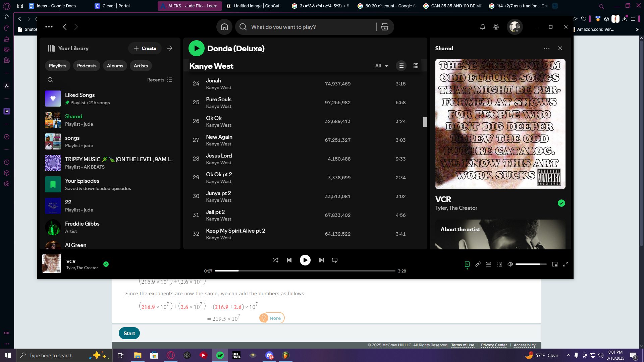Open File Explorer from taskbar
Viewport: 644px width, 362px height.
pyautogui.click(x=138, y=355)
